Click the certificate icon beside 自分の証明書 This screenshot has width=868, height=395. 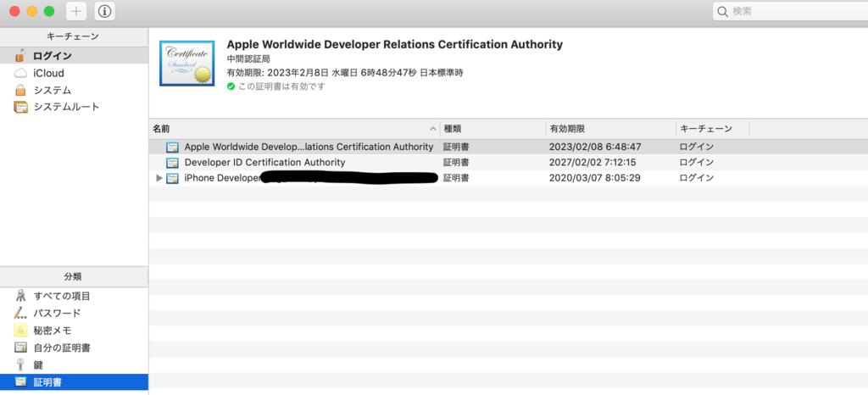point(20,348)
